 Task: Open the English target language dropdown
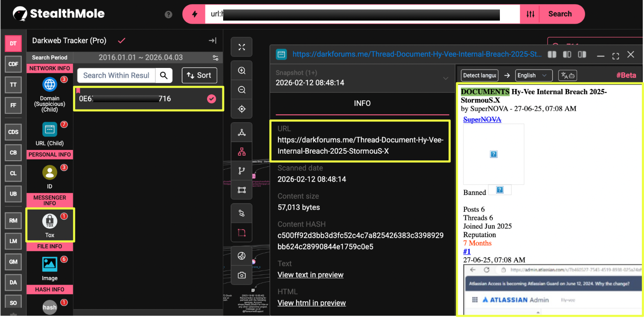click(x=534, y=75)
